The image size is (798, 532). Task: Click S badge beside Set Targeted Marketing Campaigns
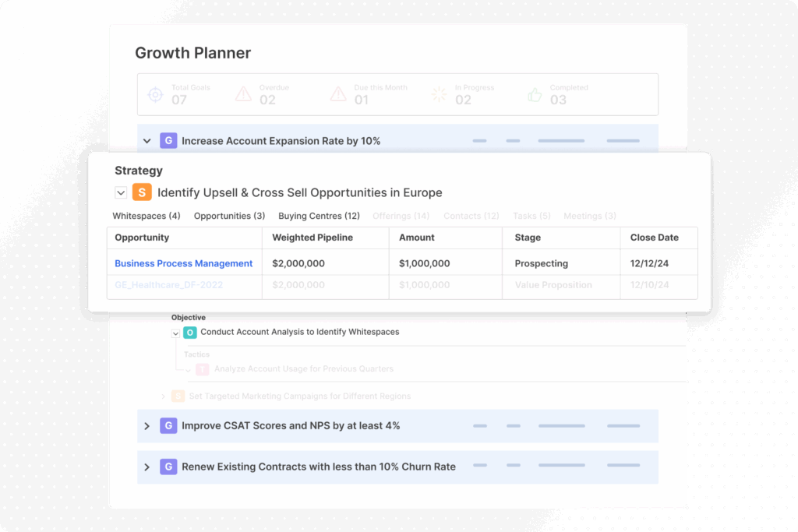point(178,396)
